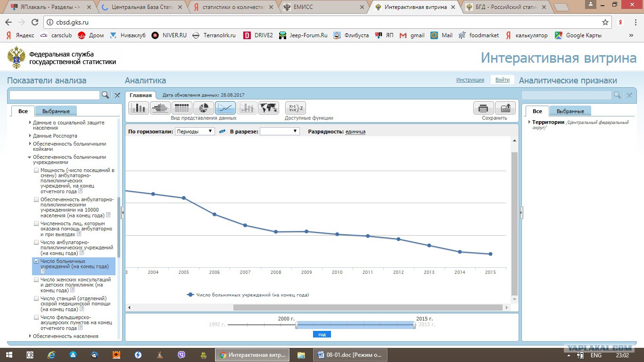
Task: Select the bar chart view icon
Action: tap(139, 108)
